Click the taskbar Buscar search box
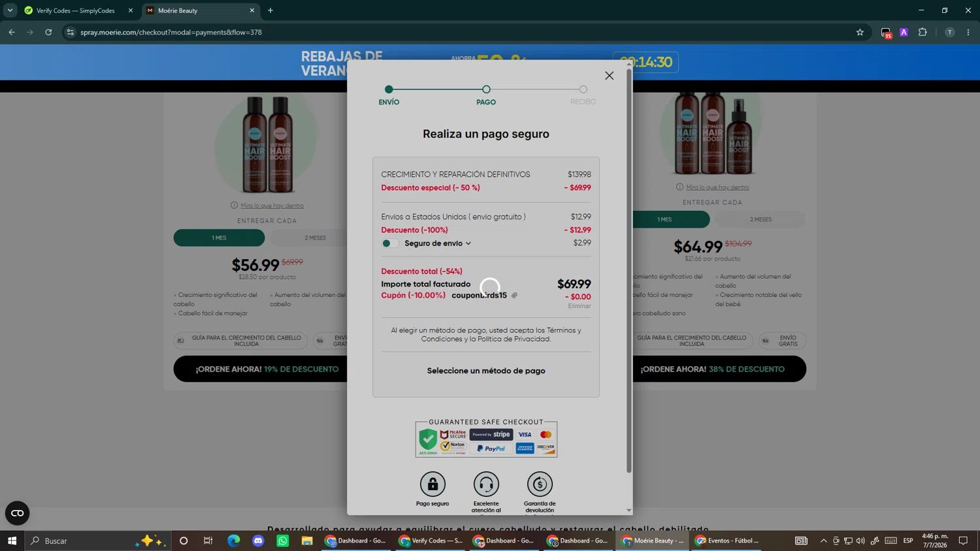Viewport: 980px width, 551px height. [97, 541]
